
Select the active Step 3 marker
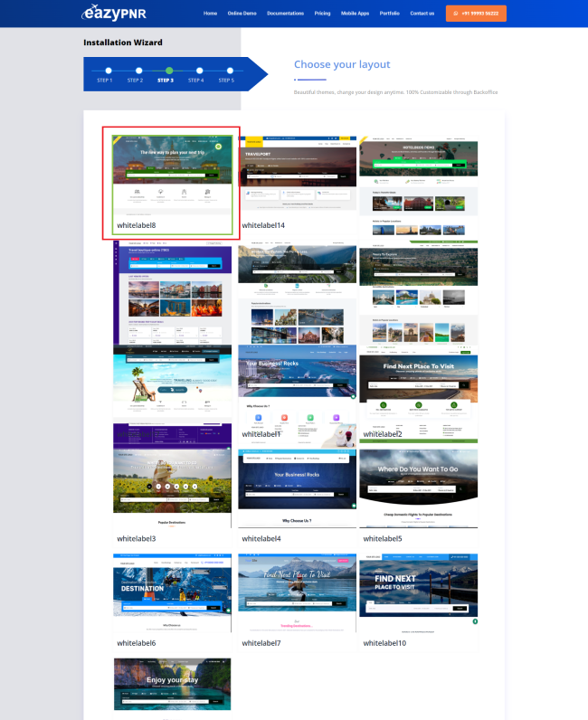tap(169, 71)
